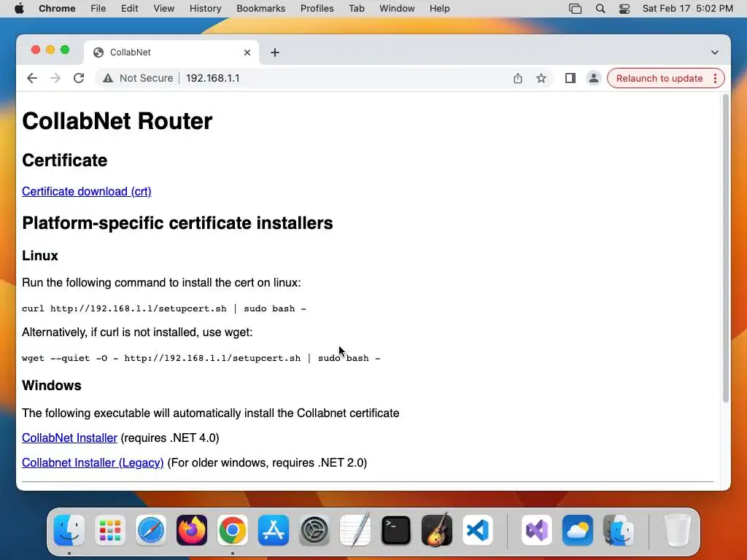Launch Firefox from the dock
747x560 pixels.
(192, 530)
